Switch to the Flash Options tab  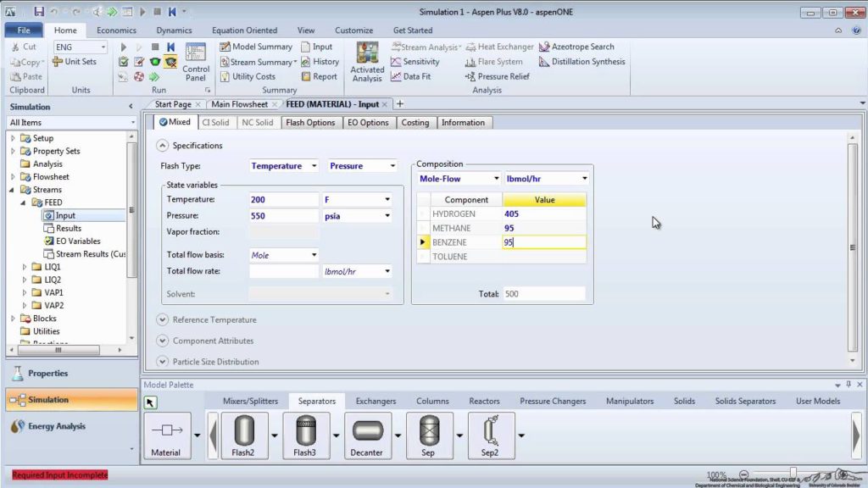310,123
